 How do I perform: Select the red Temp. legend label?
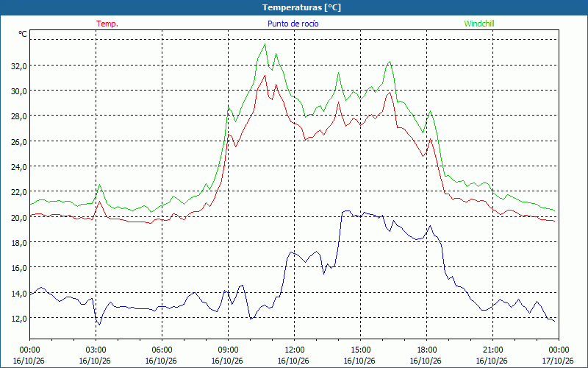(x=107, y=24)
